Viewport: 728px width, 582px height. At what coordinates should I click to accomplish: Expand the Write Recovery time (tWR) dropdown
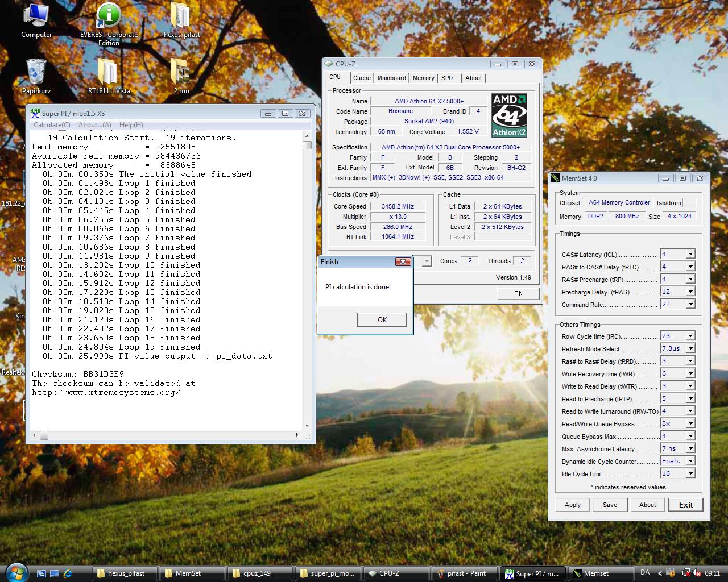pyautogui.click(x=690, y=373)
